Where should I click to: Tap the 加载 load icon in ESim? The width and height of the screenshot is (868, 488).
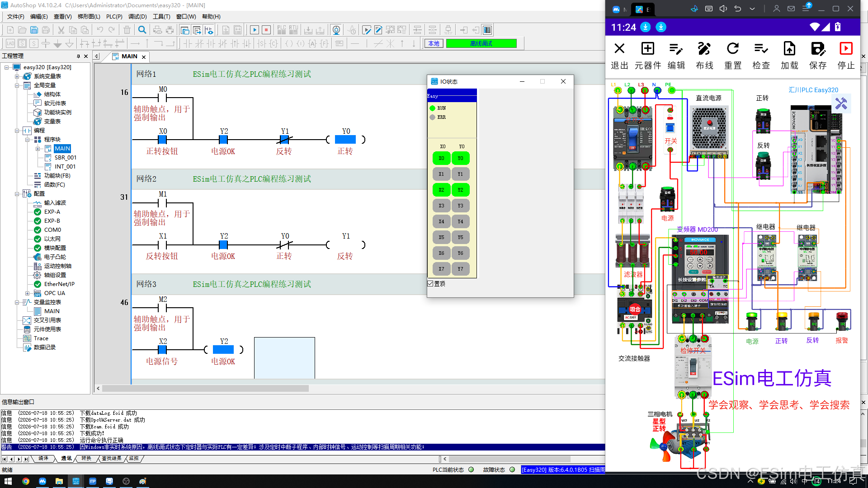click(x=789, y=49)
